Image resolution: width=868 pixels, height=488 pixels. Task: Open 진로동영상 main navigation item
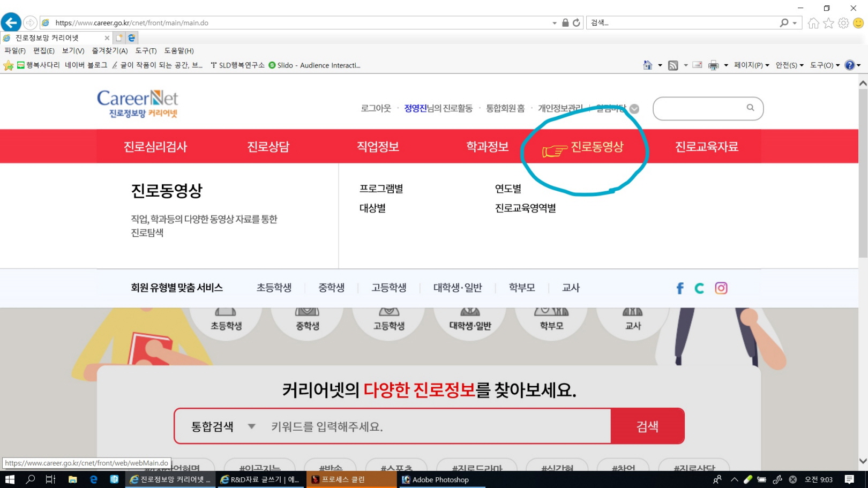[597, 147]
